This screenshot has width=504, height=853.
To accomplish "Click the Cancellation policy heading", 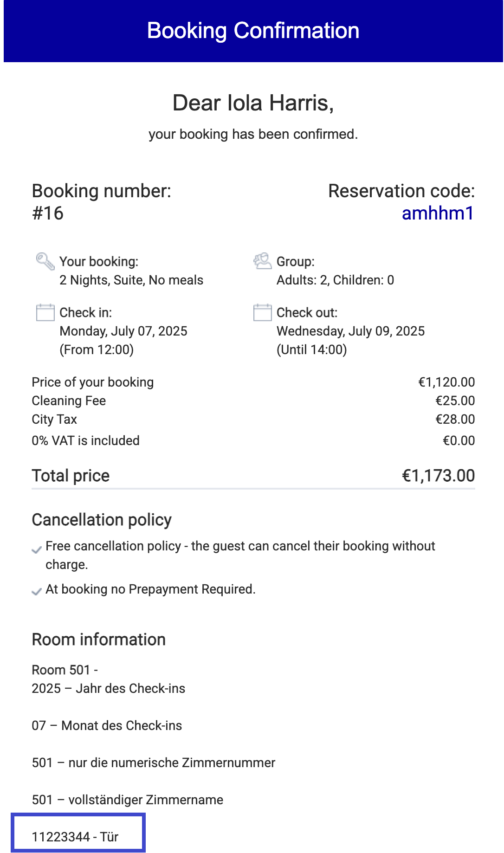I will pyautogui.click(x=102, y=520).
